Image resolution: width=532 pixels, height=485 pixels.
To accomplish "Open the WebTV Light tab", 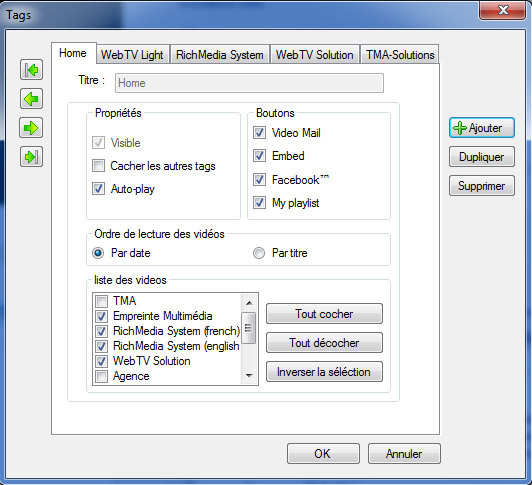I will coord(132,55).
